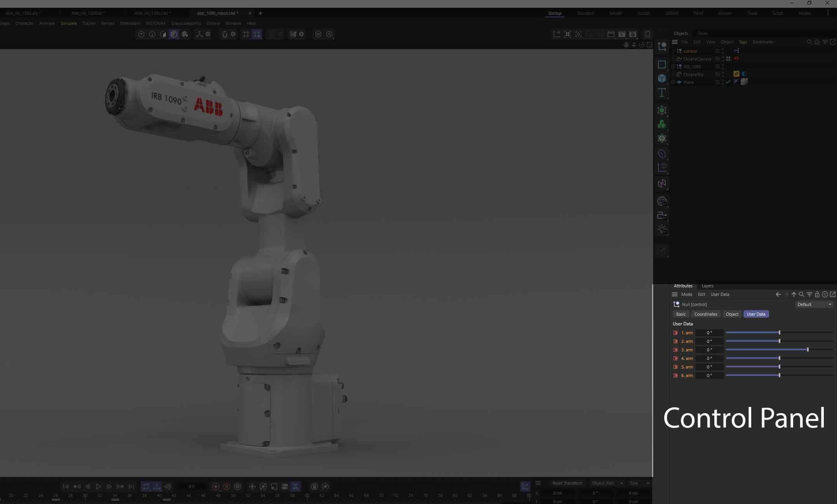Click the material tag on Plane row
Viewport: 837px width, 504px height.
(x=744, y=82)
